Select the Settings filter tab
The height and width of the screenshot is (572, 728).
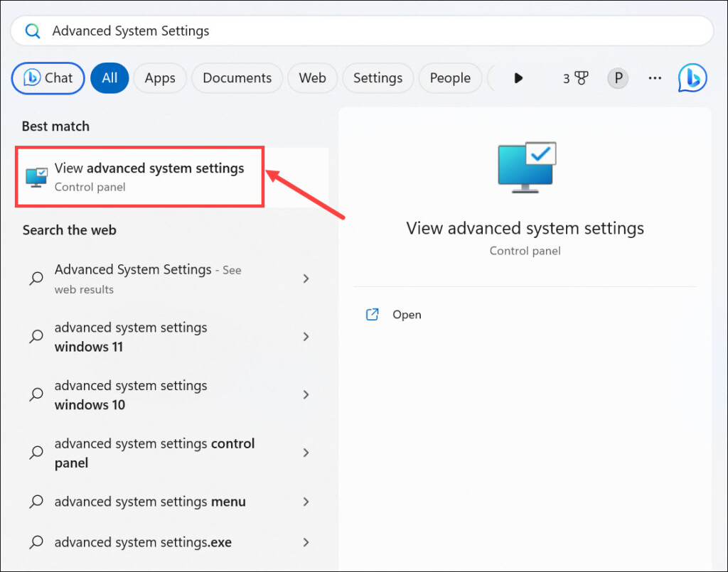tap(378, 78)
